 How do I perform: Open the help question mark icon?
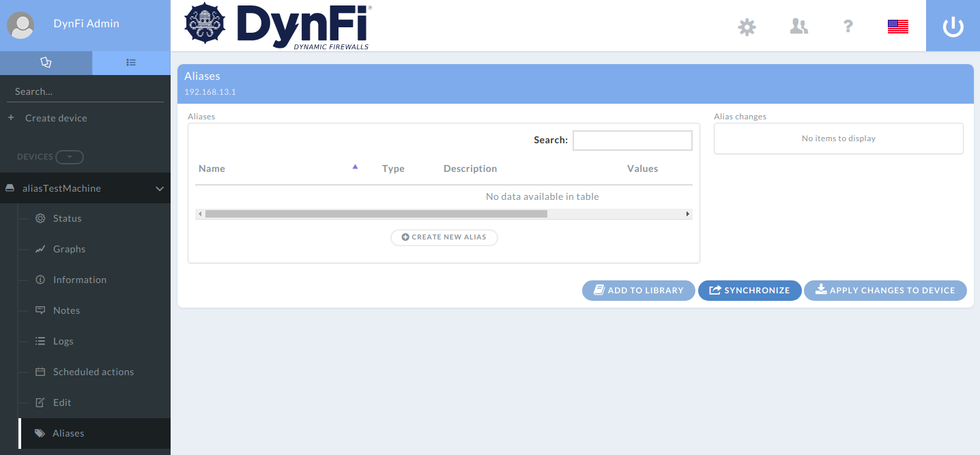point(848,27)
